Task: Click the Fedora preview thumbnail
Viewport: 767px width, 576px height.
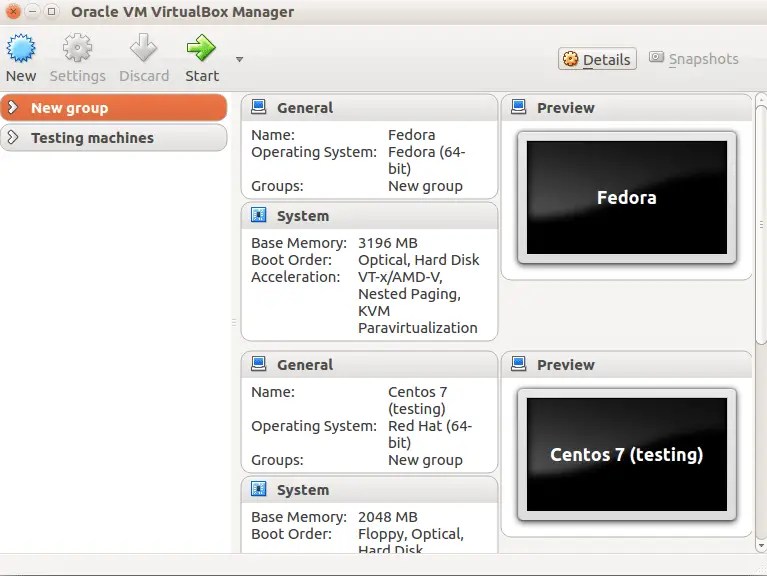Action: point(627,198)
